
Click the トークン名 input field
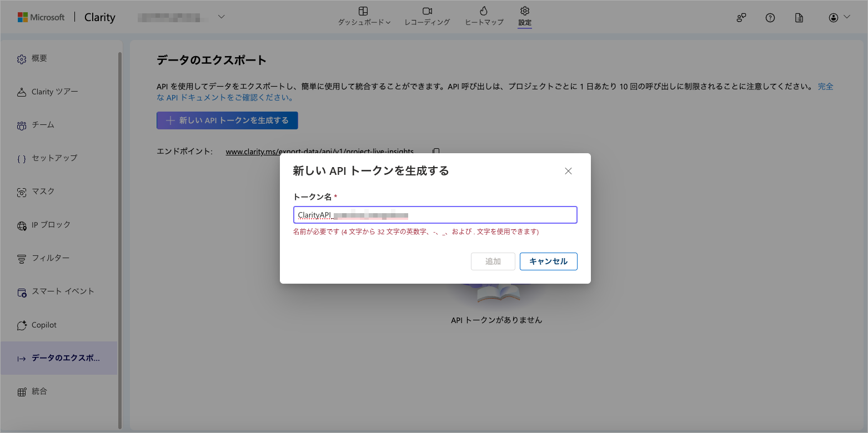click(x=435, y=215)
